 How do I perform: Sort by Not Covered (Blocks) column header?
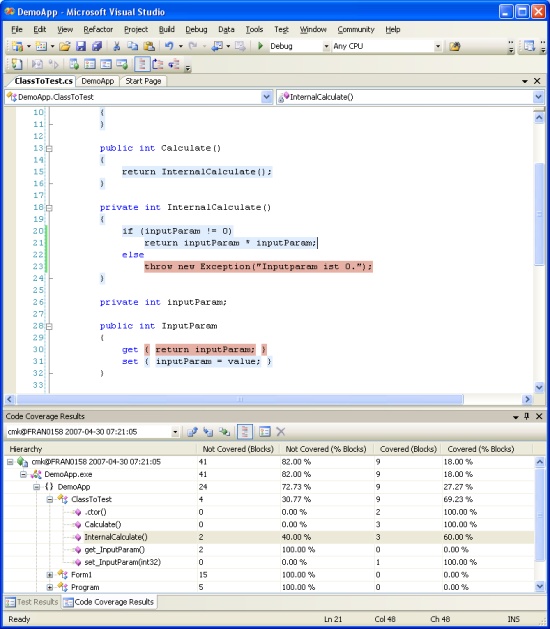(238, 449)
